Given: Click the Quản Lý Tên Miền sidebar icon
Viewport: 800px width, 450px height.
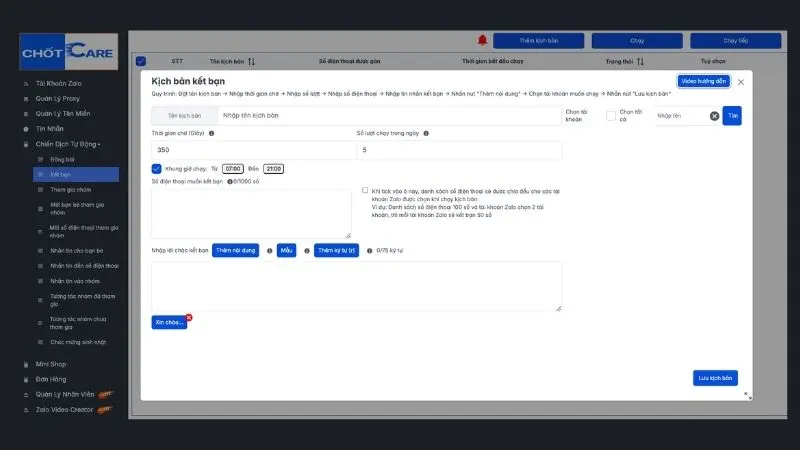Looking at the screenshot, I should click(26, 114).
